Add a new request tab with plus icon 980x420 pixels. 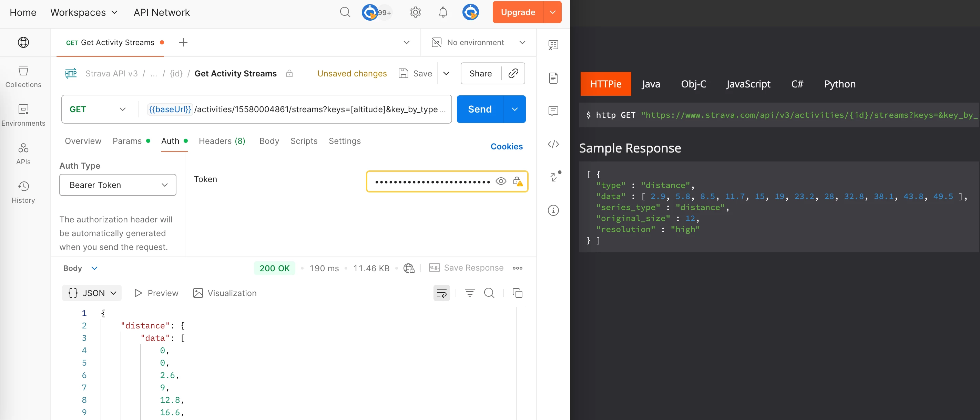pyautogui.click(x=183, y=42)
